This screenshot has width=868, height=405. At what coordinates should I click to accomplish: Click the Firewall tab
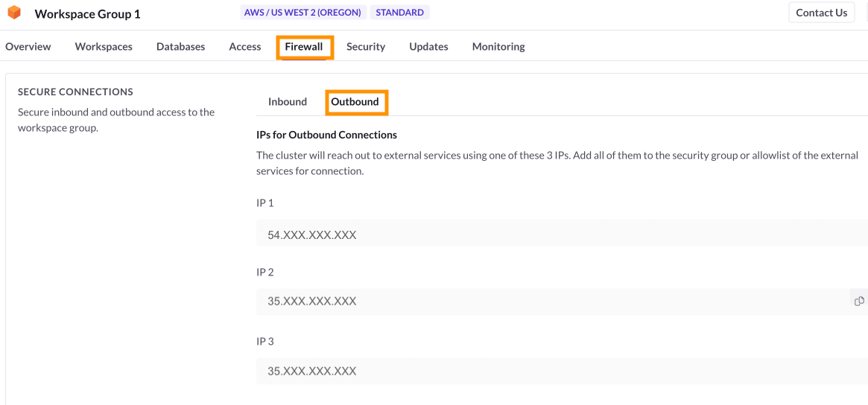(304, 46)
